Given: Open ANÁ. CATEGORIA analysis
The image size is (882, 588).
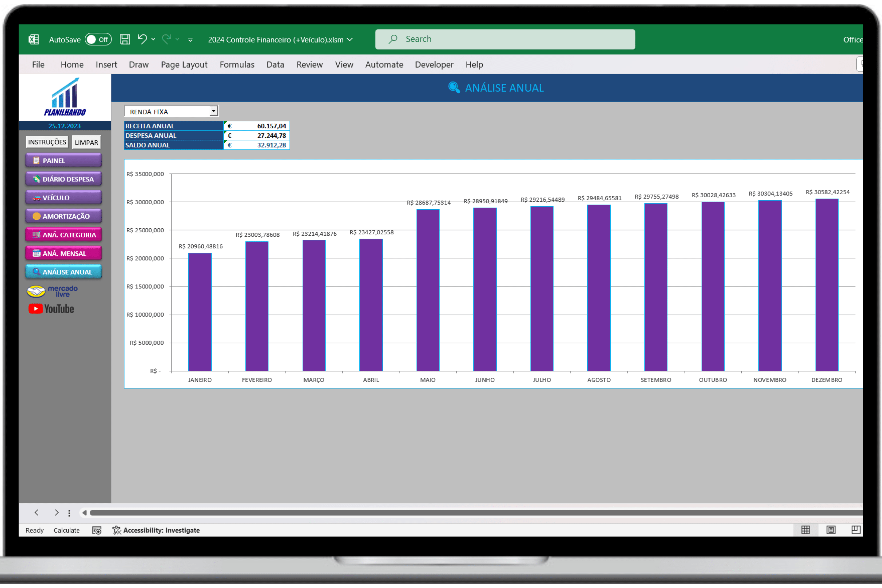Looking at the screenshot, I should [x=64, y=235].
